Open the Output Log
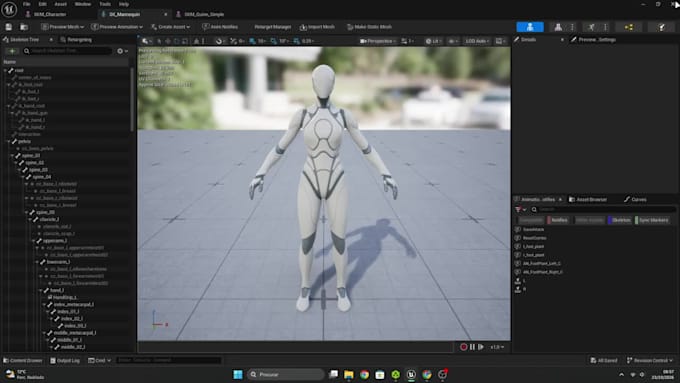 coord(65,360)
